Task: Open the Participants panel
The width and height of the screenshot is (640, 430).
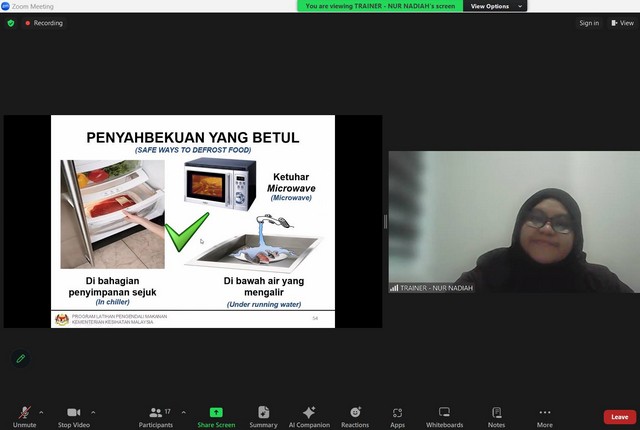Action: point(155,414)
